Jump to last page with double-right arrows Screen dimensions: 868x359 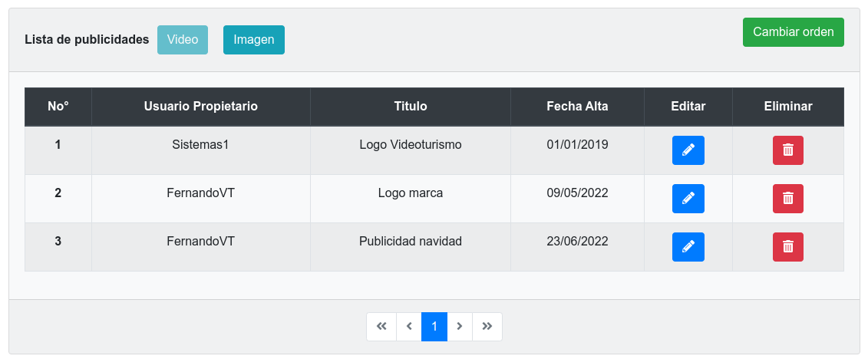pos(487,327)
